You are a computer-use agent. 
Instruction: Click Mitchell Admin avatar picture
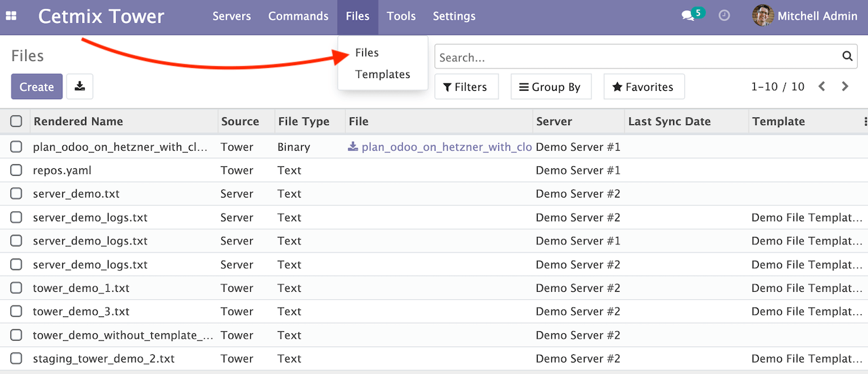[x=763, y=16]
